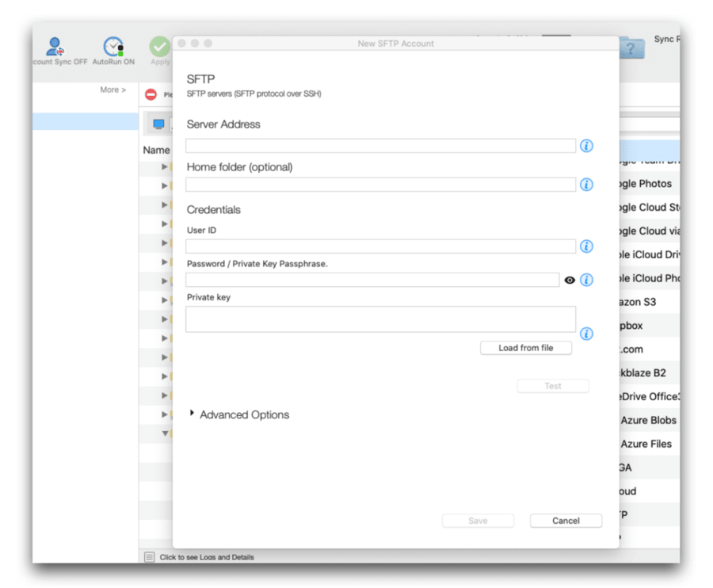Toggle password visibility with the eye icon
The width and height of the screenshot is (713, 588).
pyautogui.click(x=569, y=280)
